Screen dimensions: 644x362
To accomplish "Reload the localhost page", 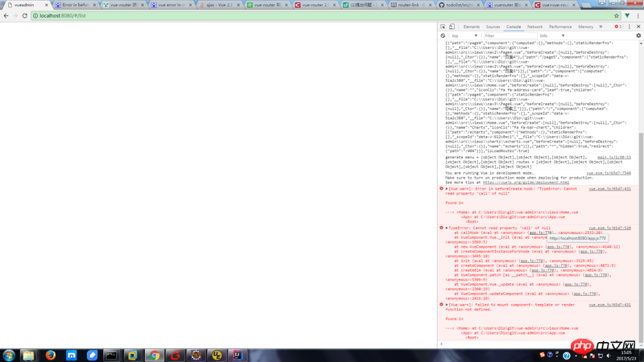I will coord(25,15).
